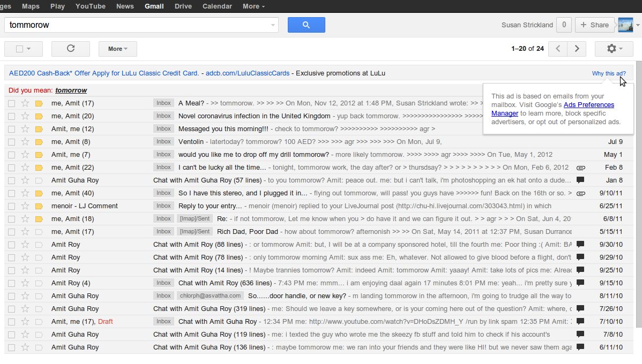Open Chat with Amit Guha Roy (119 lines)

(x=209, y=335)
